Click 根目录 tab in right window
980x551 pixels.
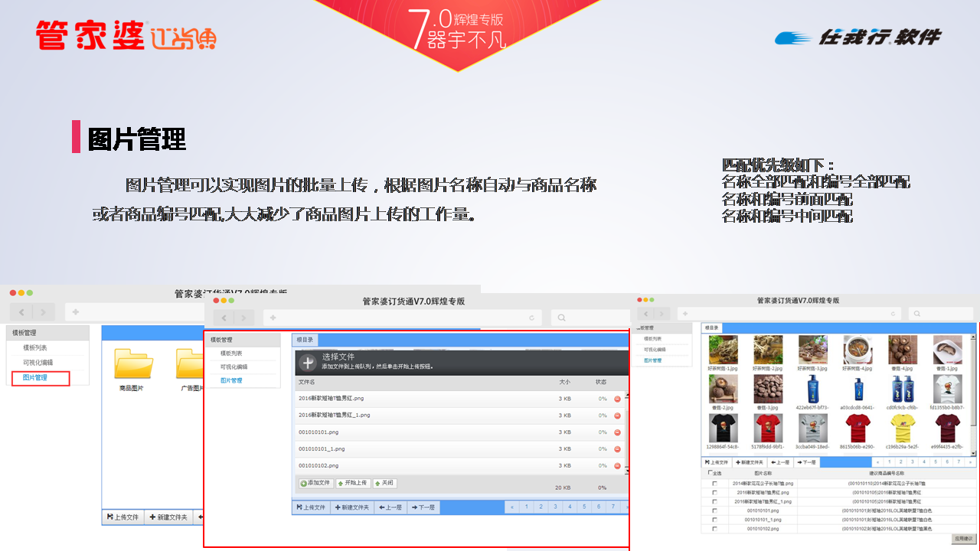(712, 328)
